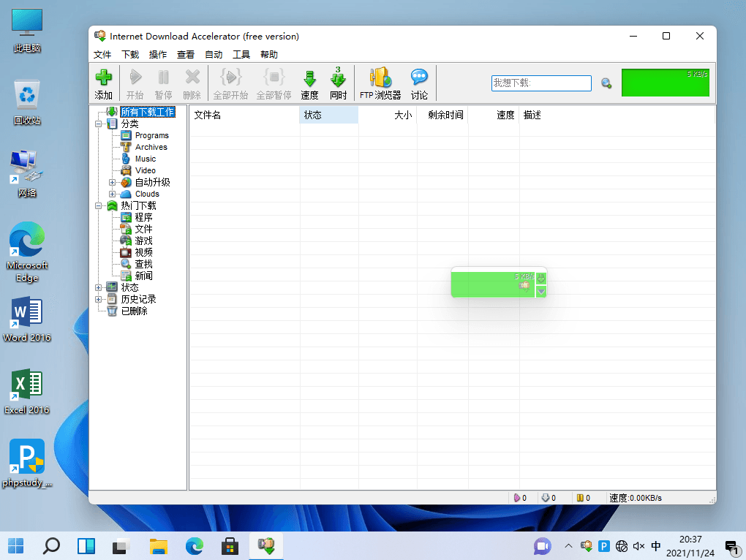Click paused downloads count in status bar
The width and height of the screenshot is (746, 560).
(x=584, y=498)
